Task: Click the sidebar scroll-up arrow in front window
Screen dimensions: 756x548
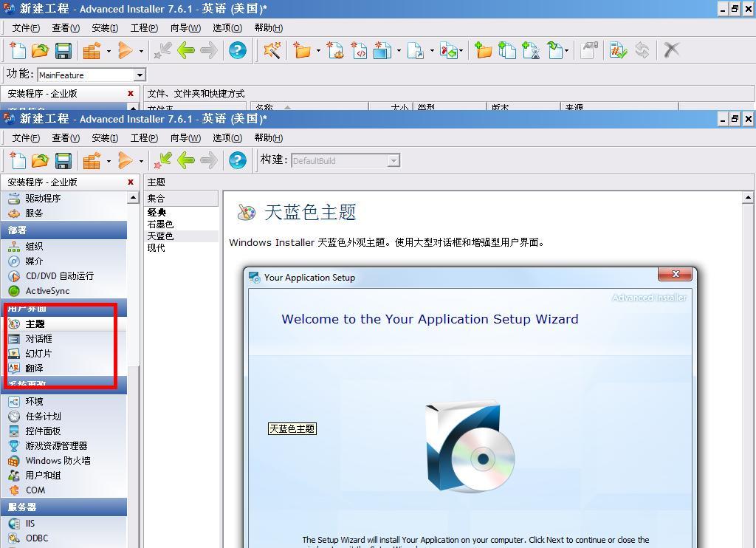Action: pos(133,198)
